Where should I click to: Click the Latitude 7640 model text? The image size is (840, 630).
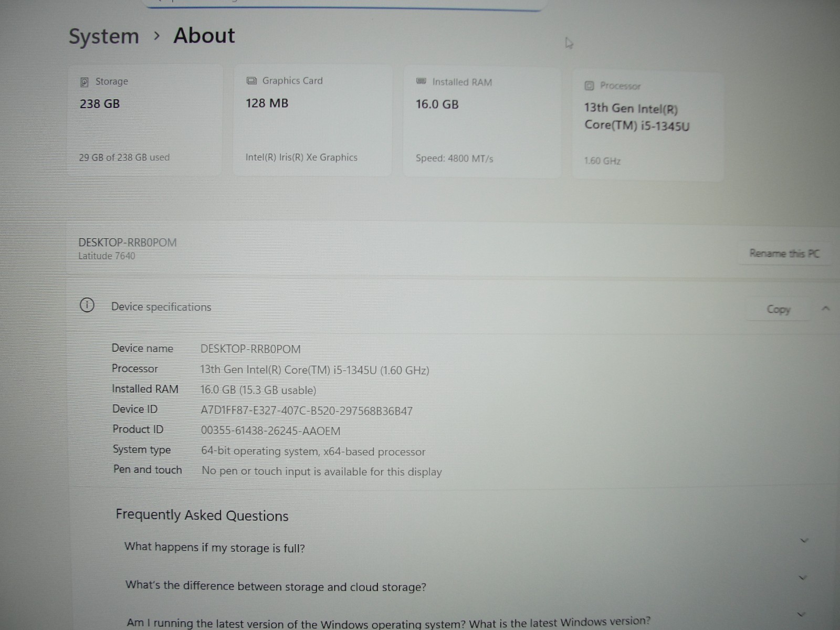point(107,256)
